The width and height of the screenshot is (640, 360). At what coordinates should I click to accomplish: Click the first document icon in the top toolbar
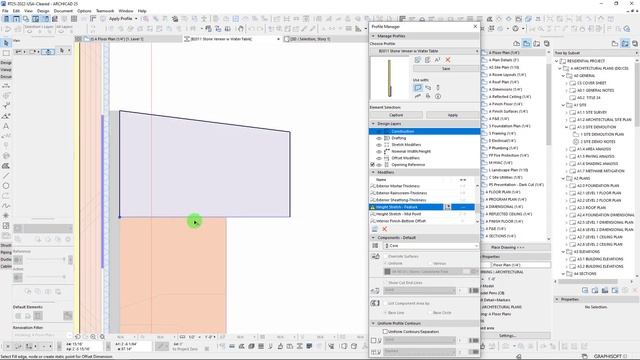tap(6, 19)
